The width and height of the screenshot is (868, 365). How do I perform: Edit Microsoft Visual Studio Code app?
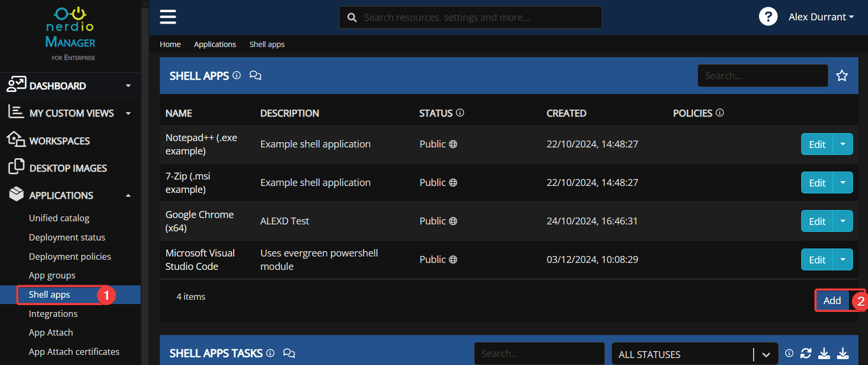[817, 260]
